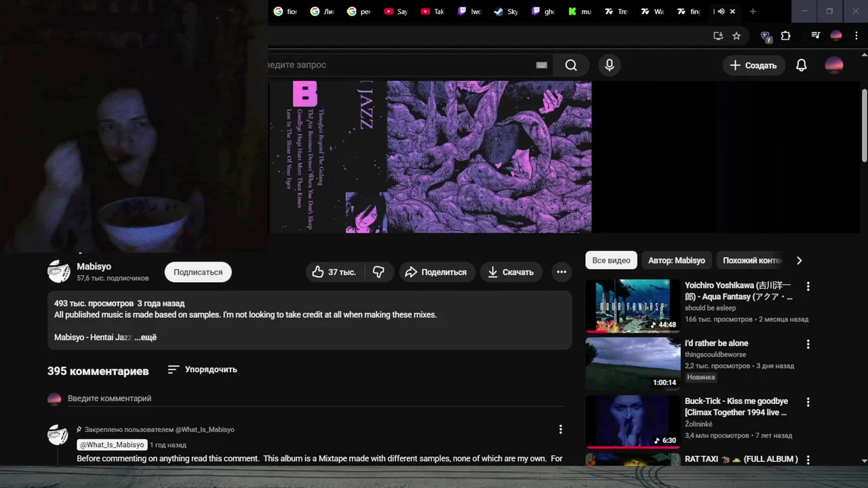The width and height of the screenshot is (868, 488).
Task: Open the pinned comment author's avatar
Action: (x=58, y=435)
